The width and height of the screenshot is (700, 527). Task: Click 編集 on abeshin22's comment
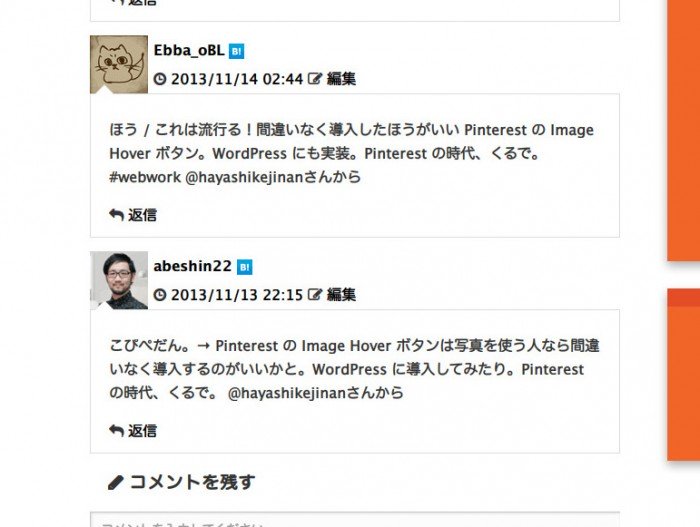coord(342,295)
